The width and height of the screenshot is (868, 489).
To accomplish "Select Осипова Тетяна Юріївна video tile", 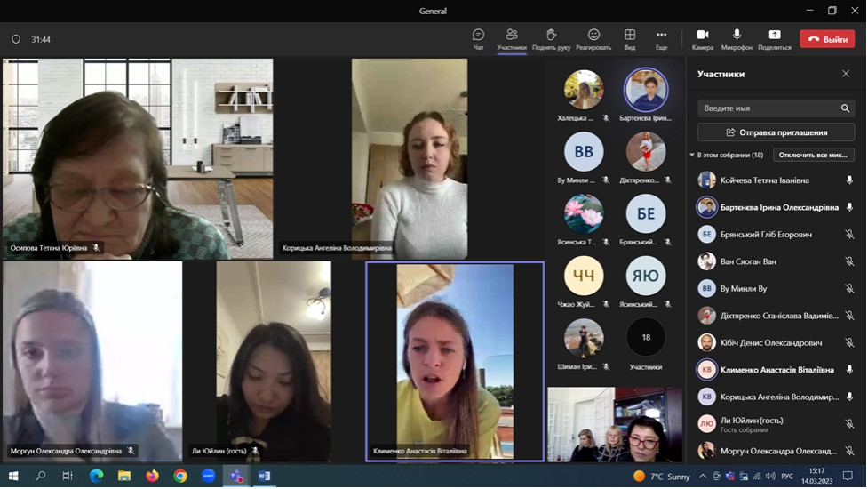I will pos(138,159).
